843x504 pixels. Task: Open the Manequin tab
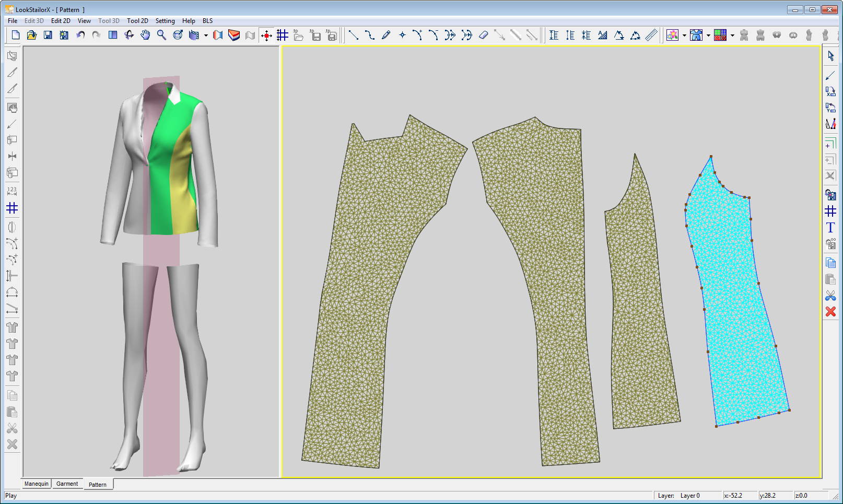click(x=37, y=484)
